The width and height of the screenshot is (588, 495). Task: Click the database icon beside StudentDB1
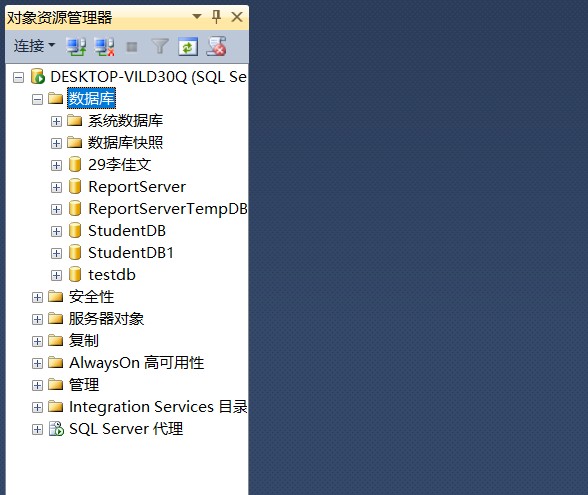tap(75, 252)
